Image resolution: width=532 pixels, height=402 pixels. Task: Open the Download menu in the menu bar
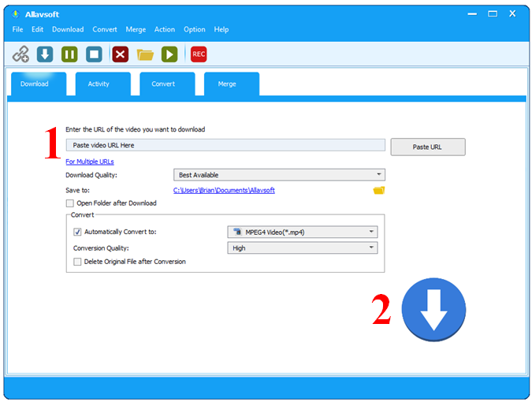[68, 29]
